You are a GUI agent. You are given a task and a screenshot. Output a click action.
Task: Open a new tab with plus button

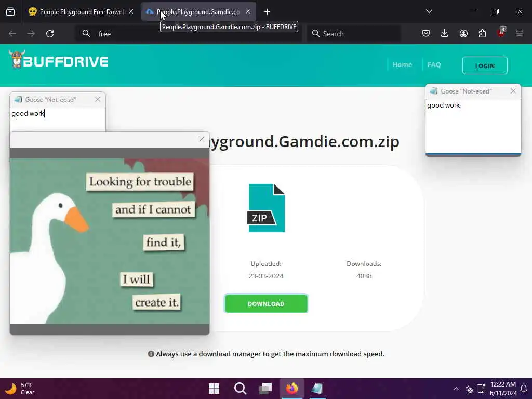click(x=268, y=12)
